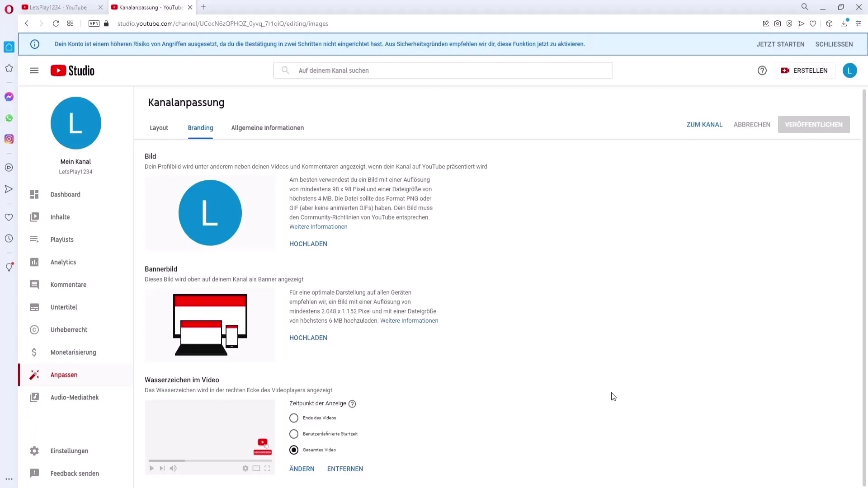This screenshot has width=868, height=488.
Task: Click the Urheberrecht icon in sidebar
Action: pos(34,329)
